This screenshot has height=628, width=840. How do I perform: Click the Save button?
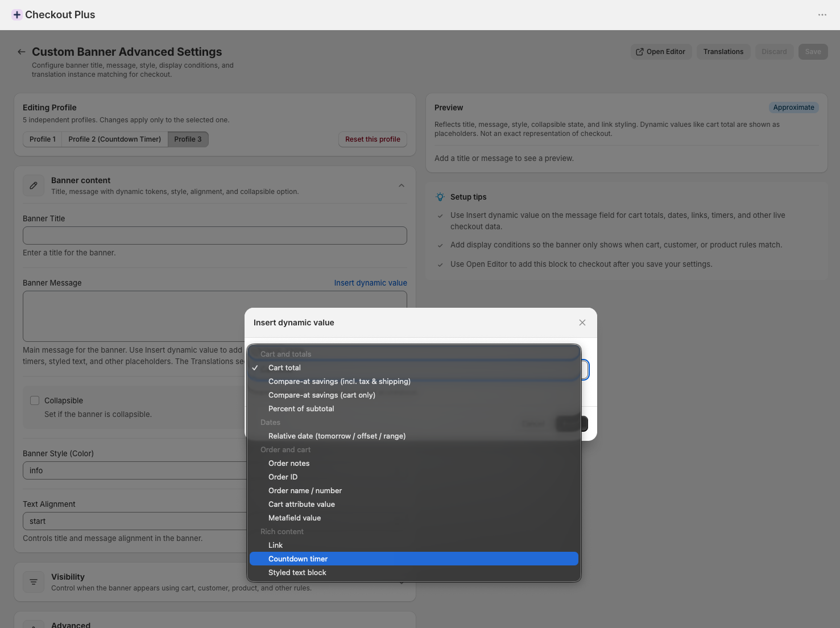click(x=813, y=52)
